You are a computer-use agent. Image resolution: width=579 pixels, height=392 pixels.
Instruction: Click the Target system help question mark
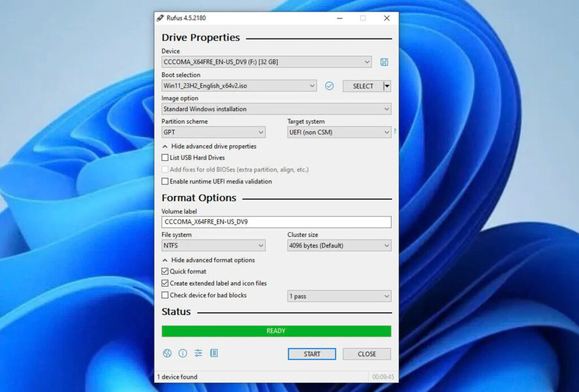click(x=395, y=132)
